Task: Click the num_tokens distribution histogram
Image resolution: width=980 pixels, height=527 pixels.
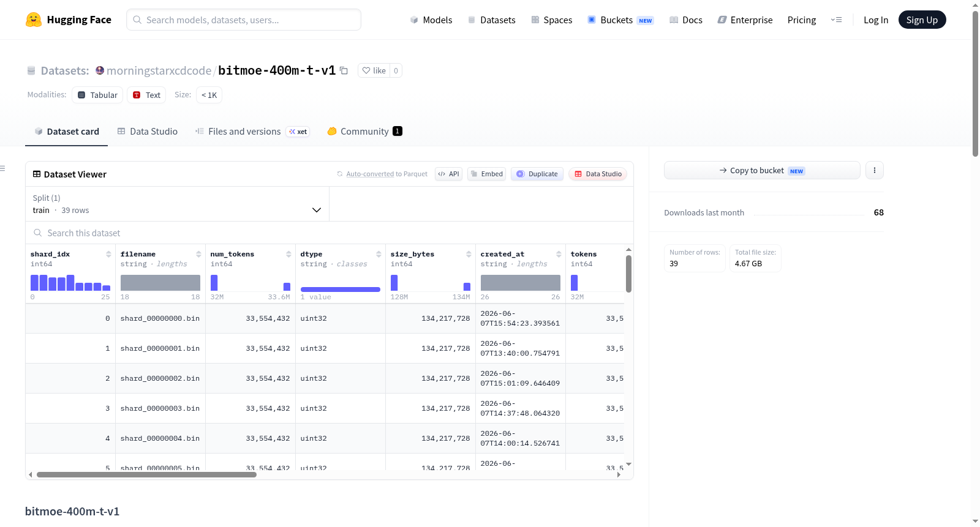Action: click(x=251, y=283)
